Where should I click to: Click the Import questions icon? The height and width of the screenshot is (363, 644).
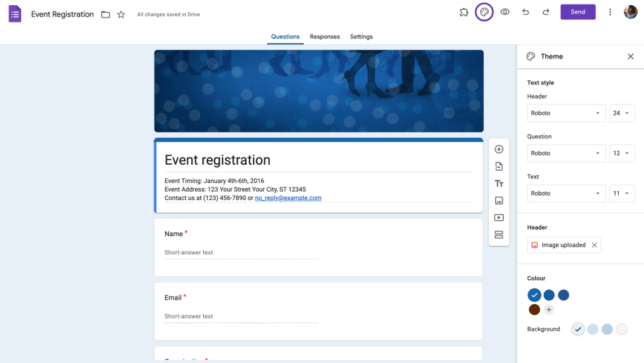pos(498,167)
